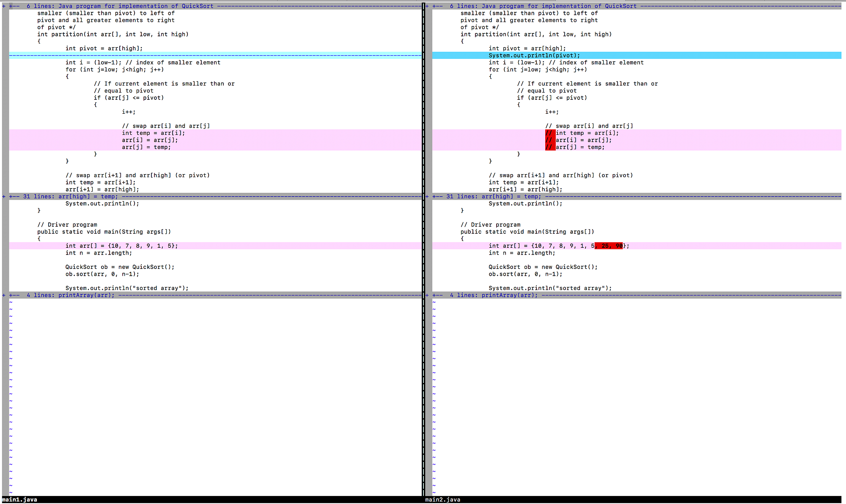Click the plus fold marker beside left pane's '31 lines' fold
The width and height of the screenshot is (846, 504).
(4, 197)
